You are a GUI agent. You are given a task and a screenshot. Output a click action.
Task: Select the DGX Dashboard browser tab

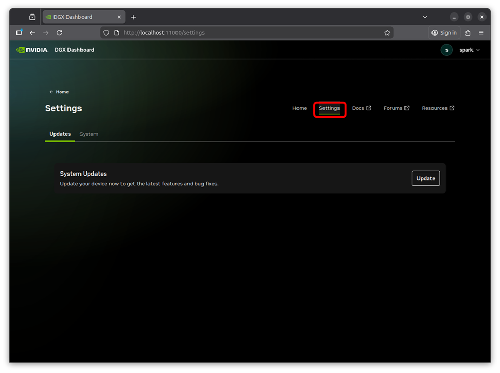tap(84, 17)
